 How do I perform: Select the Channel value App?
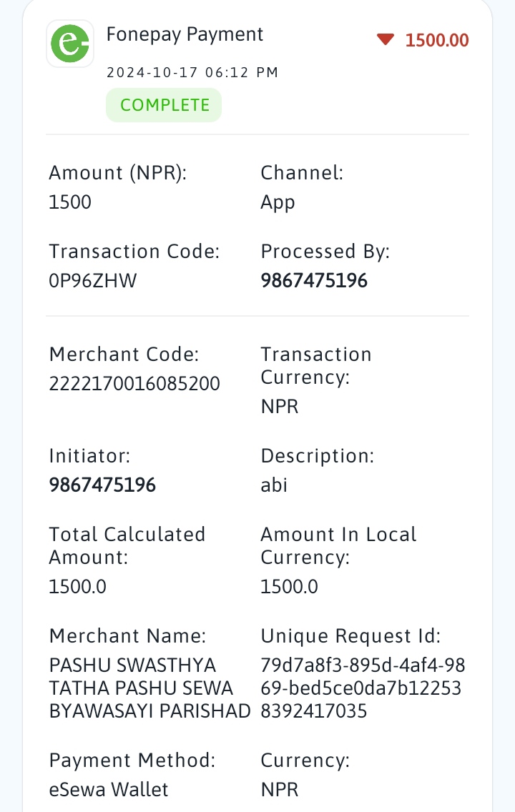(278, 202)
